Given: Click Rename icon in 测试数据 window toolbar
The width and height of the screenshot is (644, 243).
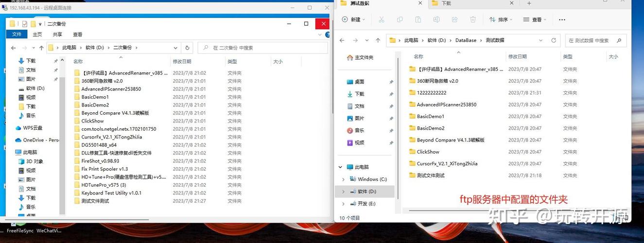Looking at the screenshot, I should click(x=436, y=19).
